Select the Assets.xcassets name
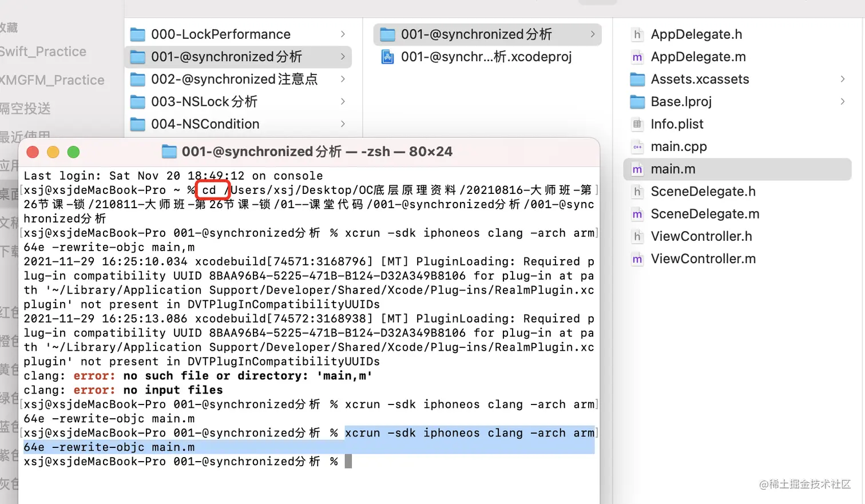The height and width of the screenshot is (504, 865). click(700, 79)
